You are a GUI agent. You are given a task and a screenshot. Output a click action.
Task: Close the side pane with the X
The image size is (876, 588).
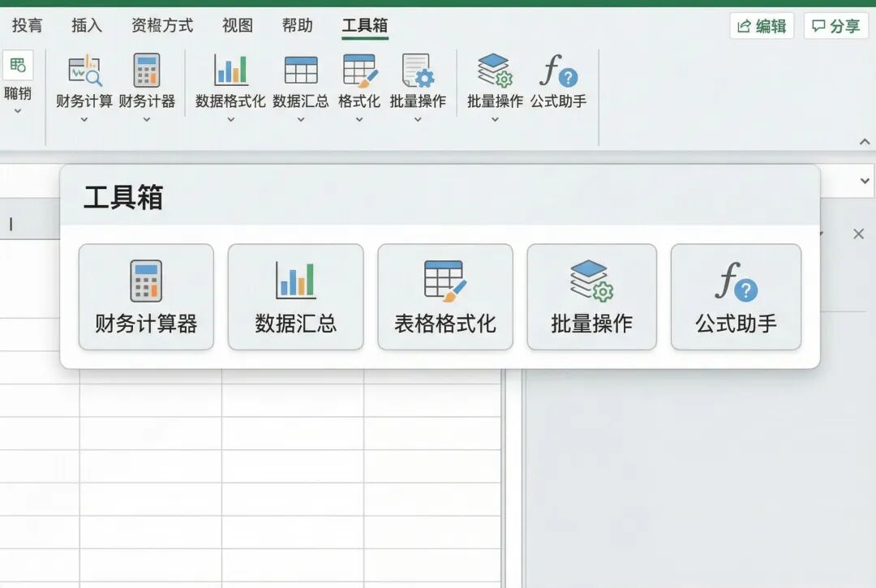[x=859, y=234]
